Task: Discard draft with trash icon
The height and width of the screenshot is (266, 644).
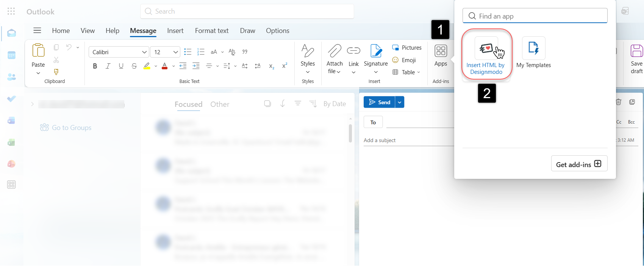Action: (x=618, y=102)
